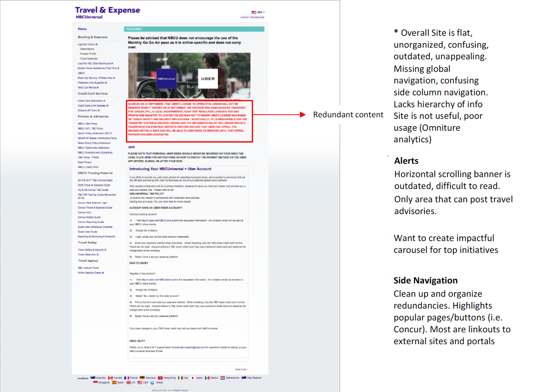The width and height of the screenshot is (538, 392).
Task: Open Super User Guide link
Action: pyautogui.click(x=87, y=232)
